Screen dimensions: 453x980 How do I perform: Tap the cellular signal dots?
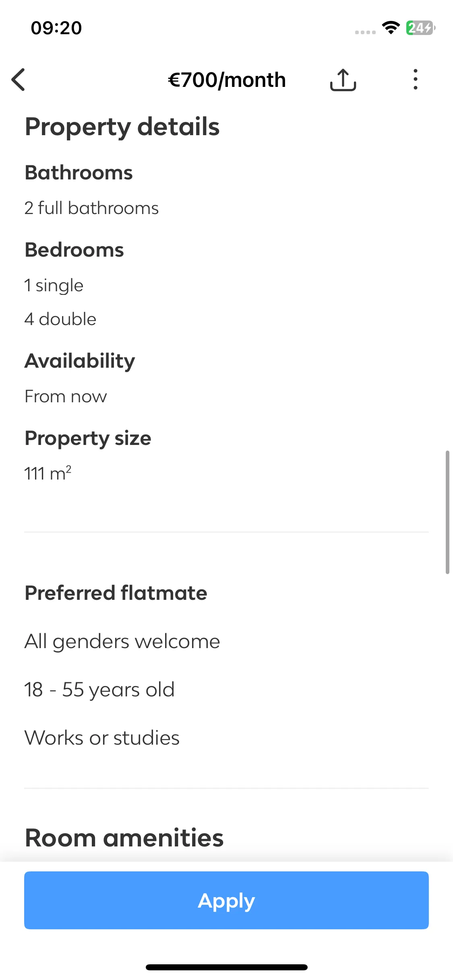(365, 32)
